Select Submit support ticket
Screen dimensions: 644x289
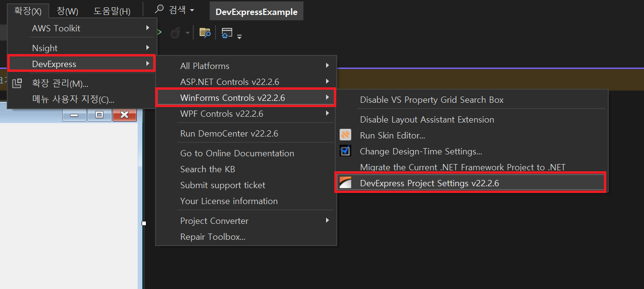(x=246, y=185)
